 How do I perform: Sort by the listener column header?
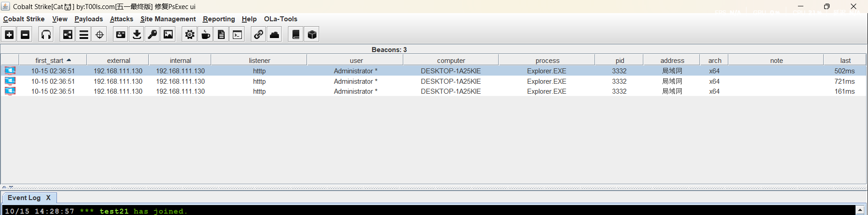[x=259, y=60]
